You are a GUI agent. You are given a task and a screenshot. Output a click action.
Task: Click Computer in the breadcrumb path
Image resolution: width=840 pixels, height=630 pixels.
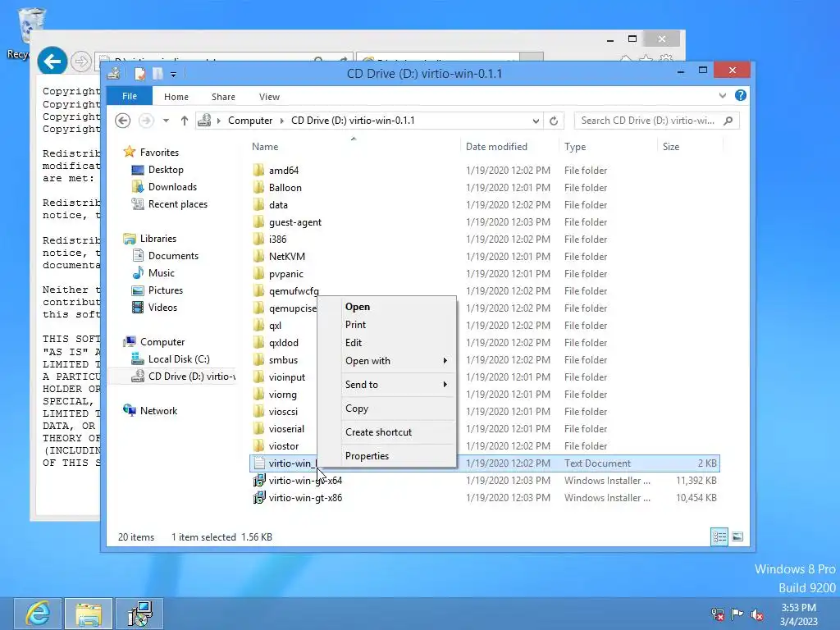(250, 121)
